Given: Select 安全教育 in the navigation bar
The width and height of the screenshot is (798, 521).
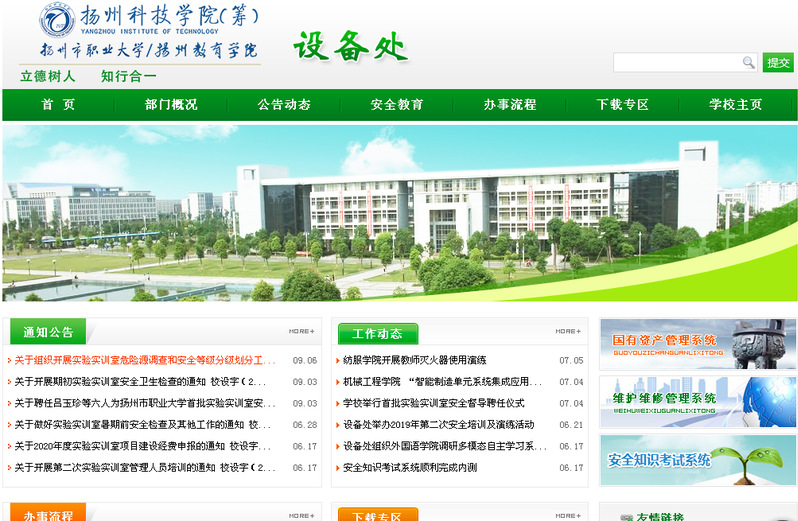Looking at the screenshot, I should (x=397, y=105).
